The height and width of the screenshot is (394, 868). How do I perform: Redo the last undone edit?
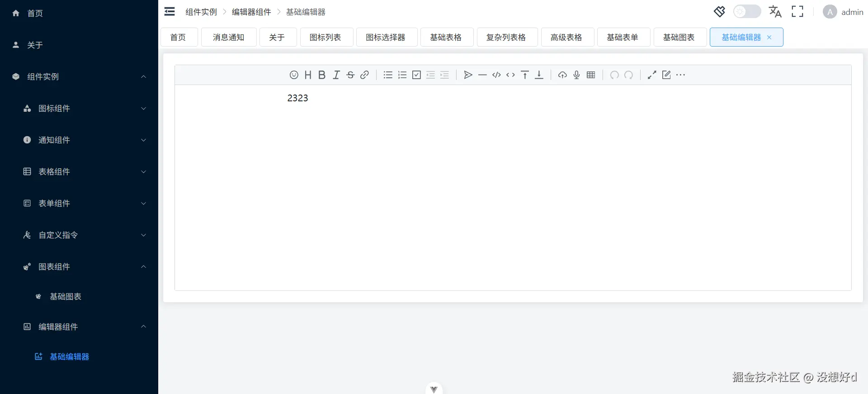pyautogui.click(x=628, y=75)
